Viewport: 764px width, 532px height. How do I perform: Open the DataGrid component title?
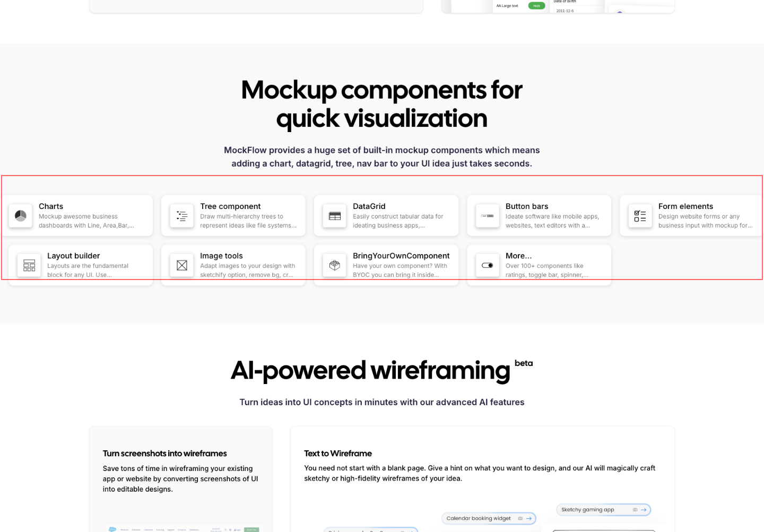coord(369,206)
